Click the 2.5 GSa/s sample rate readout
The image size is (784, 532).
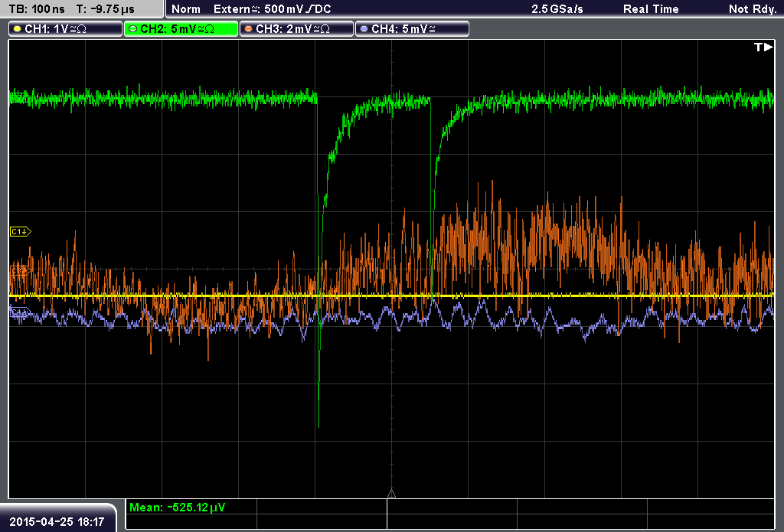coord(557,9)
